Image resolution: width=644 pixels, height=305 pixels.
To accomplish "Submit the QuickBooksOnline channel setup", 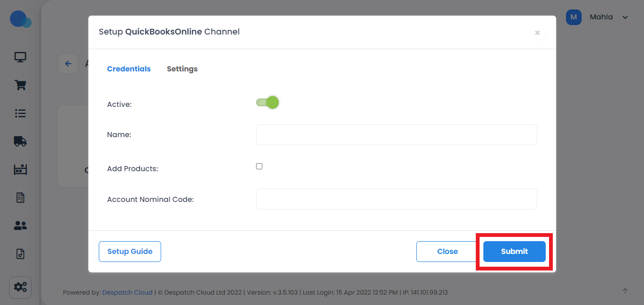I will pyautogui.click(x=514, y=252).
